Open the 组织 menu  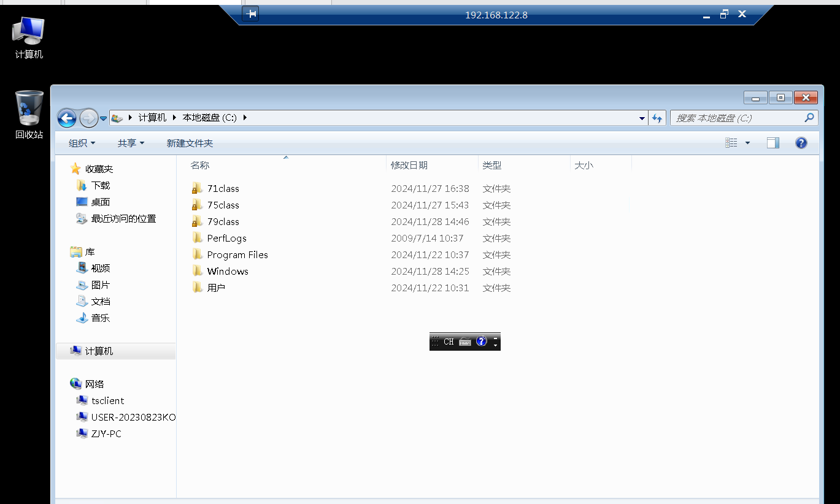(x=82, y=143)
